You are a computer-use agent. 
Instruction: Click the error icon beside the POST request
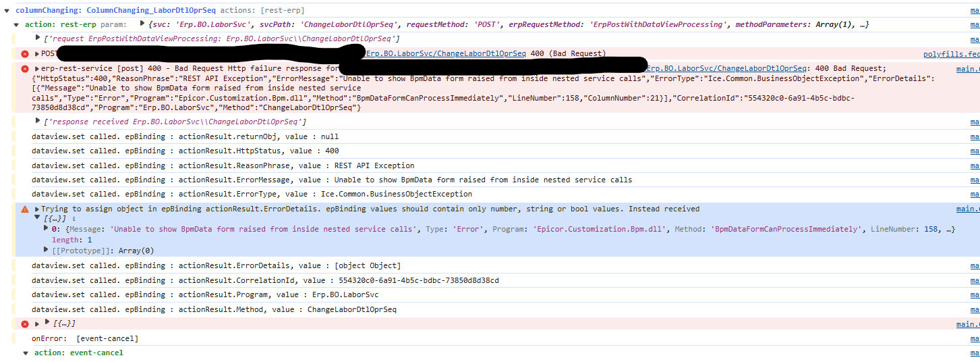pos(25,54)
